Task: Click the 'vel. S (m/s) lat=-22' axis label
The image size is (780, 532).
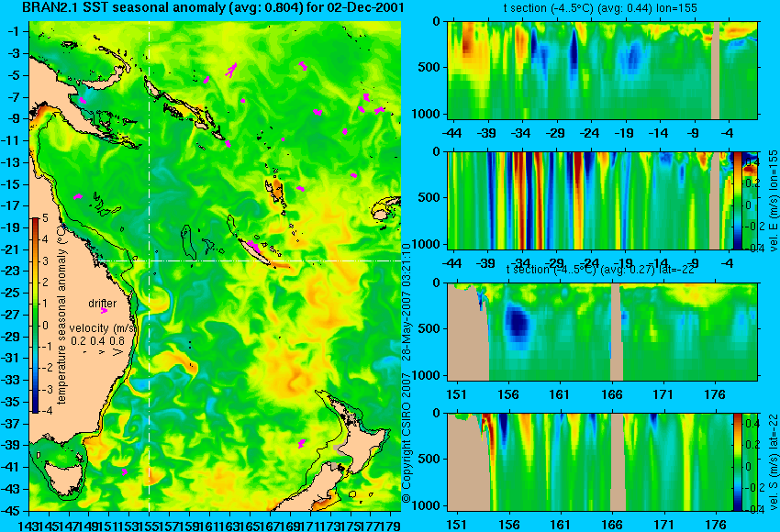Action: point(773,462)
